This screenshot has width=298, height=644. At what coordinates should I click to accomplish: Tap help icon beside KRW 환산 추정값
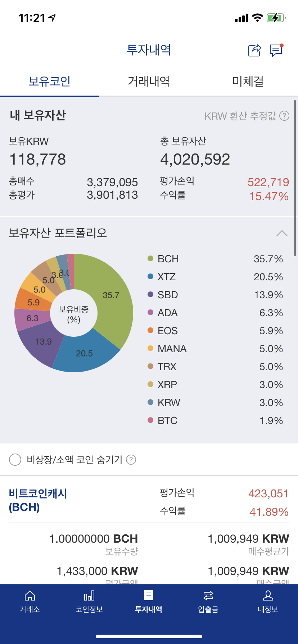pyautogui.click(x=284, y=116)
